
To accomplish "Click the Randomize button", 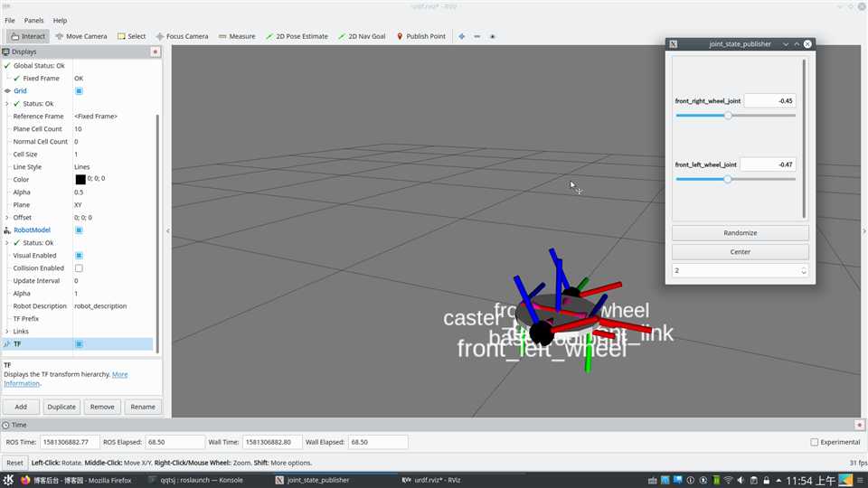I will point(741,233).
